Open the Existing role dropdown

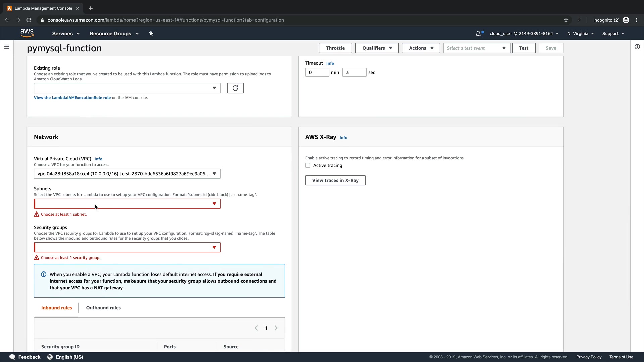click(127, 88)
